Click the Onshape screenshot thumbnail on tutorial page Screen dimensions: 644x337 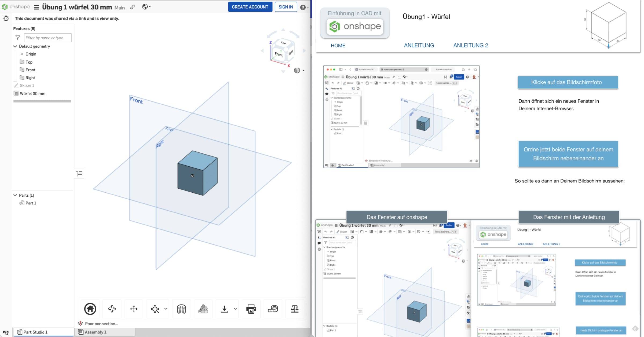point(401,116)
